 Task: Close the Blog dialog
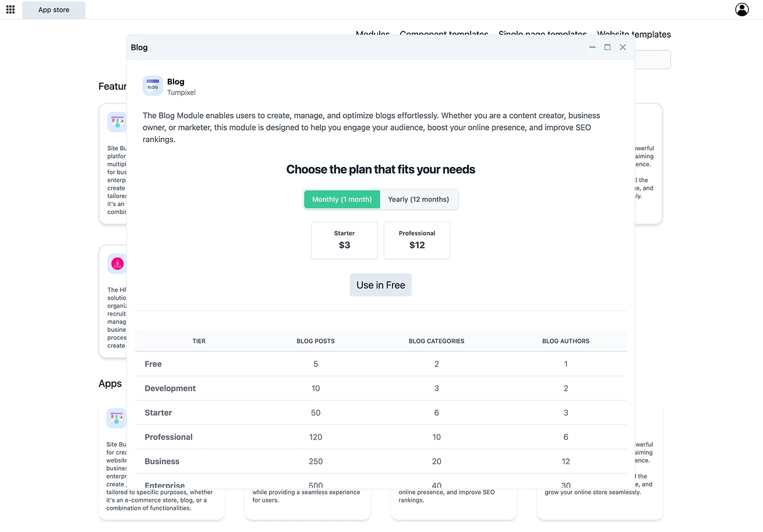pyautogui.click(x=623, y=47)
